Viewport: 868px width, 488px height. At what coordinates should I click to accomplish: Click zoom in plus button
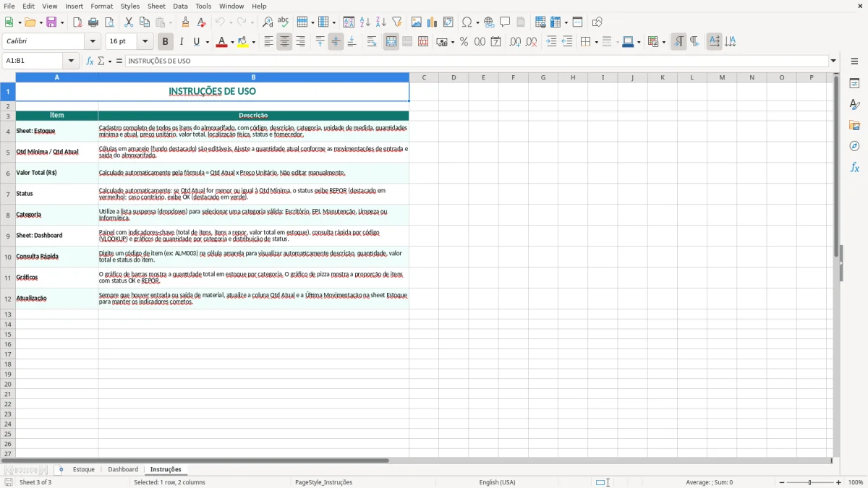coord(839,482)
